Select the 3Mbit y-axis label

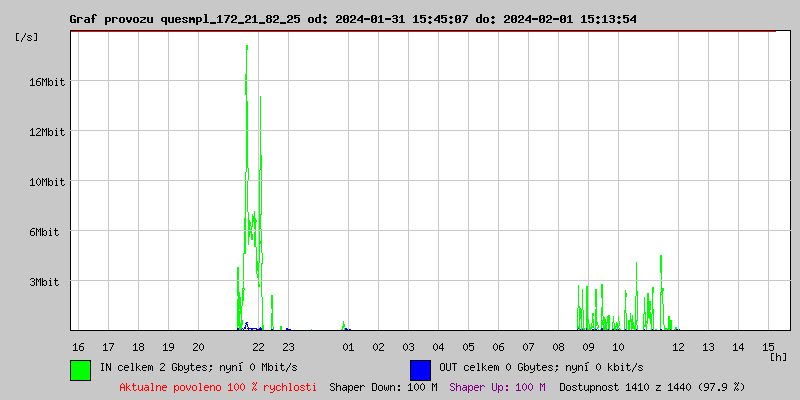click(x=49, y=282)
